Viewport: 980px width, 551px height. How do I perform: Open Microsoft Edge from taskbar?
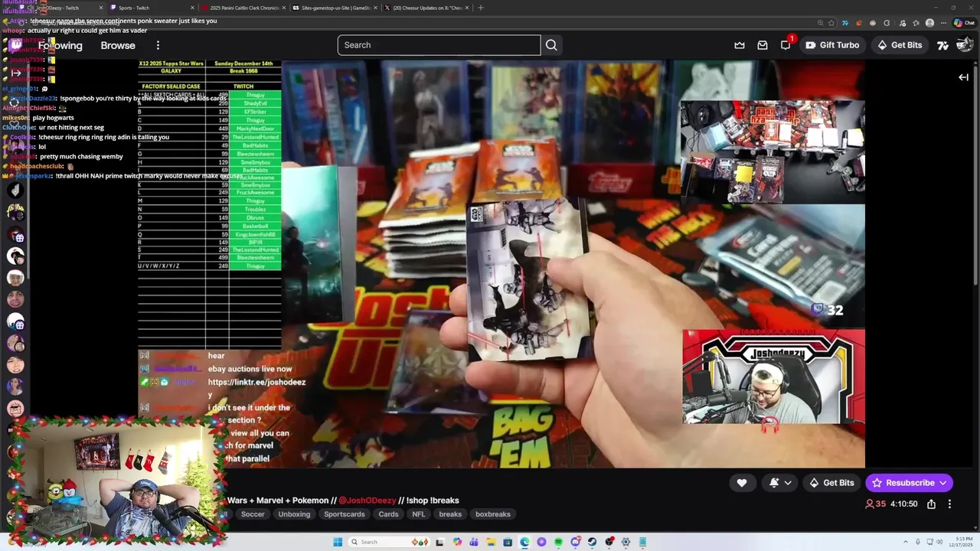click(524, 542)
